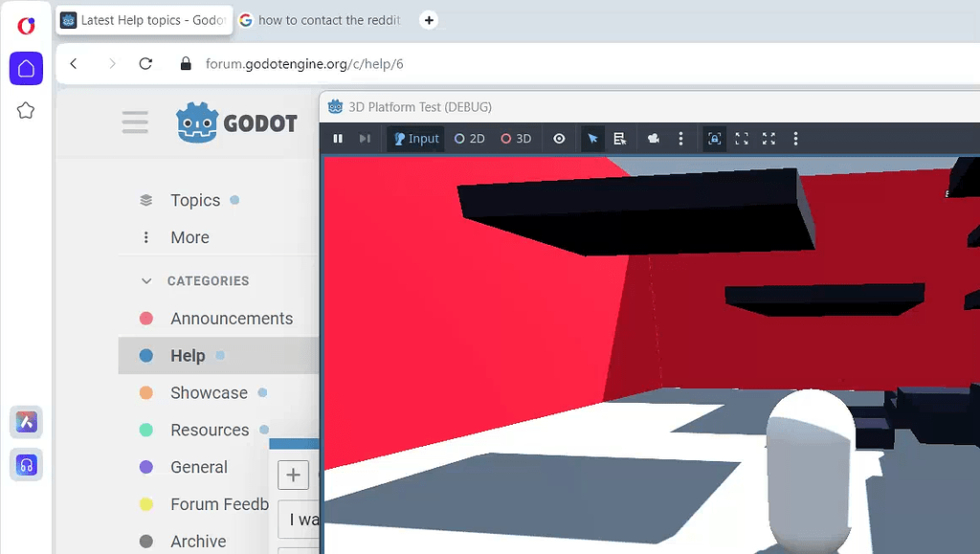This screenshot has width=980, height=554.
Task: Open camera options three-dot menu
Action: 680,139
